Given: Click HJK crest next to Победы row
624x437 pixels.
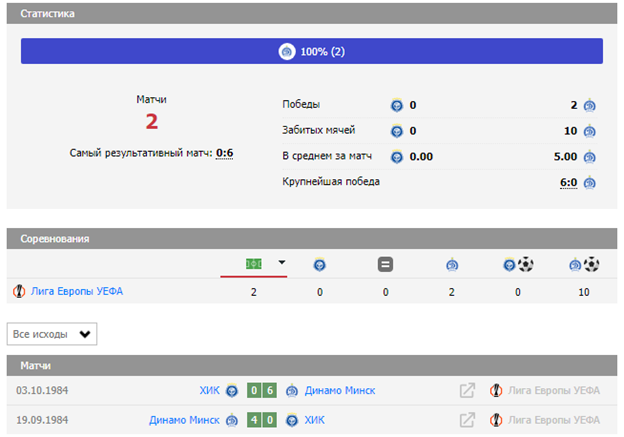Looking at the screenshot, I should pyautogui.click(x=397, y=105).
